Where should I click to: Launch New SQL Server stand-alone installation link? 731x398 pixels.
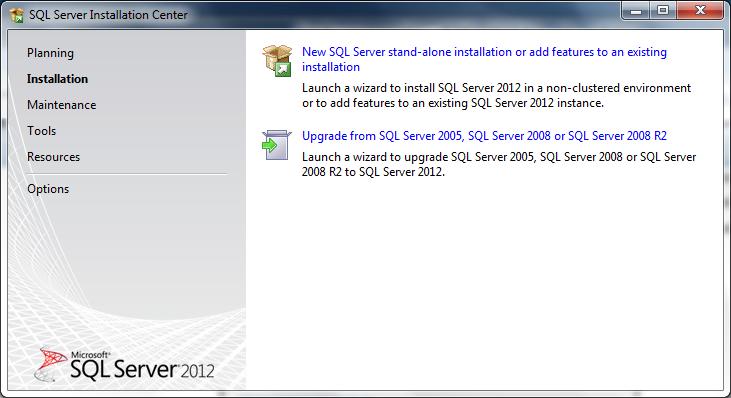click(x=484, y=59)
